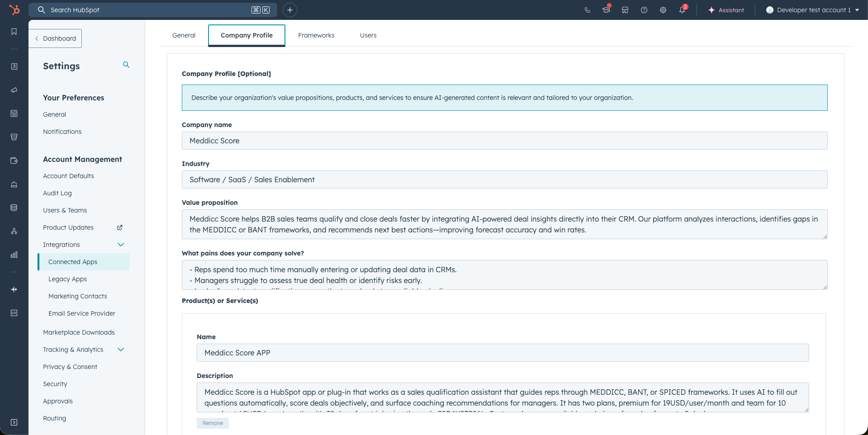Open the Assistant panel
The width and height of the screenshot is (868, 435).
[726, 10]
